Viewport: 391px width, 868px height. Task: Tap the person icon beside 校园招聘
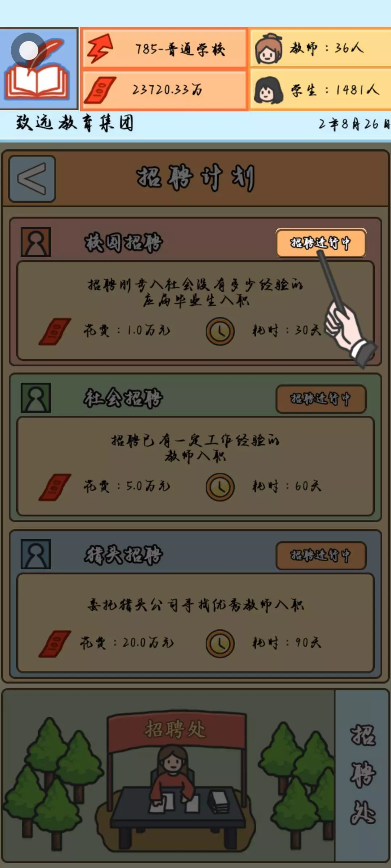pos(35,242)
